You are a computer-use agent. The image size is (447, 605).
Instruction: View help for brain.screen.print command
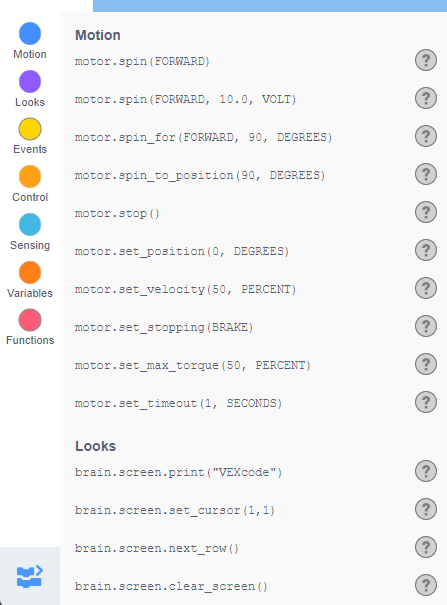(426, 471)
